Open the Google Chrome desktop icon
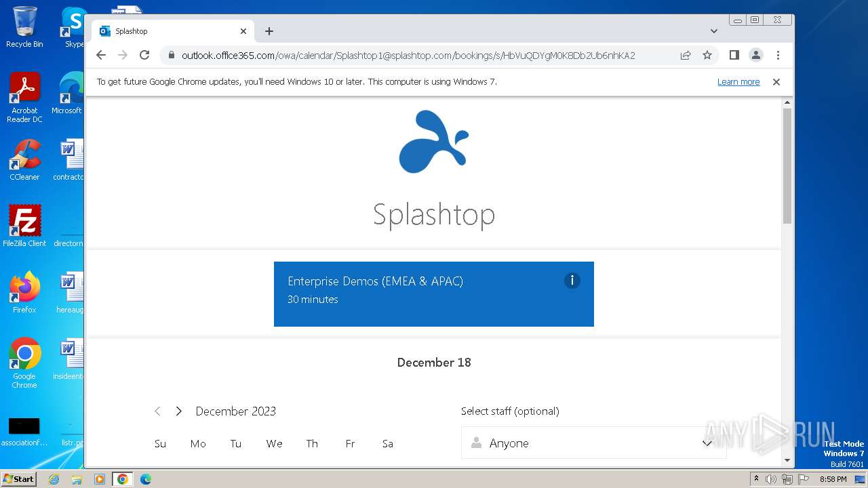The height and width of the screenshot is (488, 868). pyautogui.click(x=24, y=363)
